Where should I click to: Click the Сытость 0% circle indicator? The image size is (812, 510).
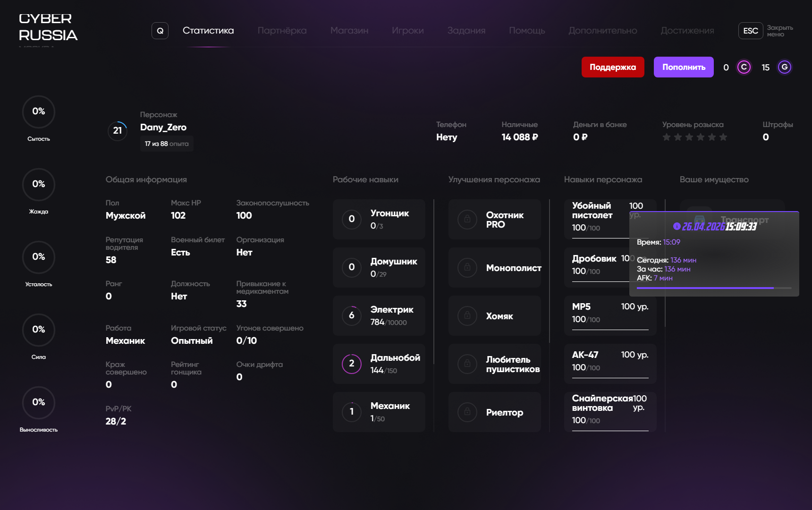[39, 112]
